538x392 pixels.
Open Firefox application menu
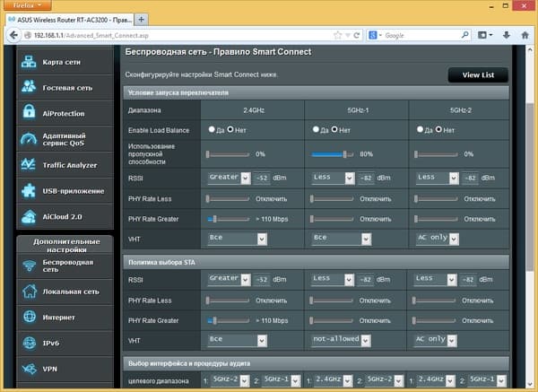pyautogui.click(x=27, y=4)
